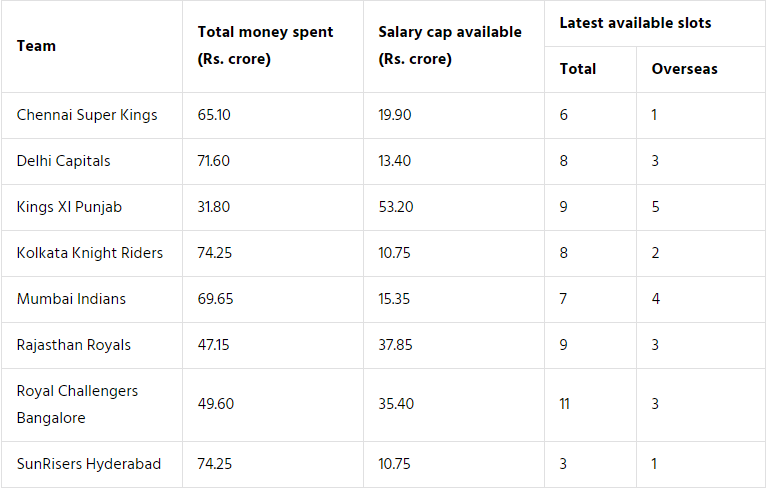Screen dimensions: 768x489
Task: Select the Chennai Super Kings team cell
Action: click(87, 115)
